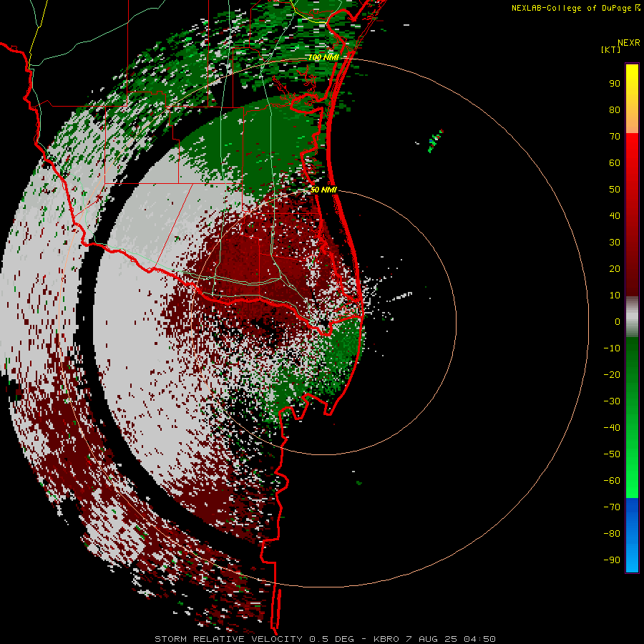Click the 100 NMI range ring label
The height and width of the screenshot is (644, 644).
pos(323,57)
